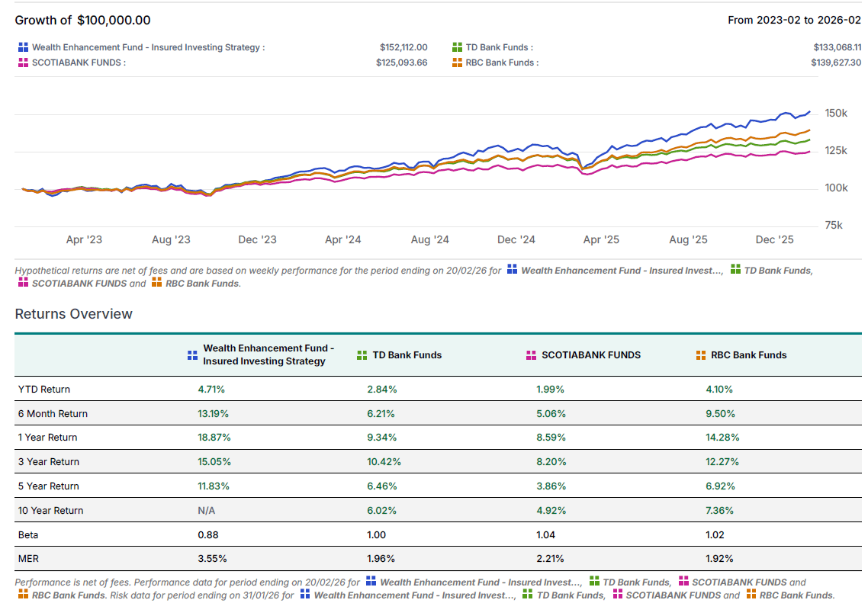Click the Apr '25 x-axis label

coord(601,239)
